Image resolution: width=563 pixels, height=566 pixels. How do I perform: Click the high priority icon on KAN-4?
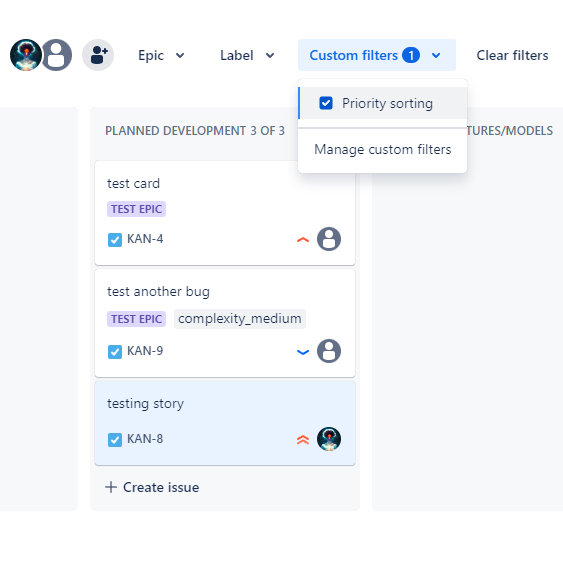[x=303, y=240]
